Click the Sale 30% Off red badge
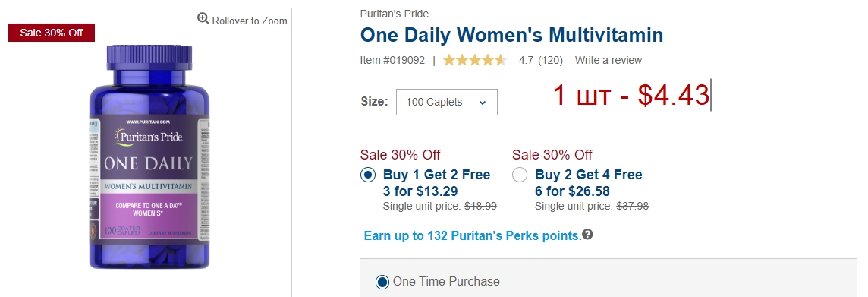The image size is (868, 297). point(52,33)
